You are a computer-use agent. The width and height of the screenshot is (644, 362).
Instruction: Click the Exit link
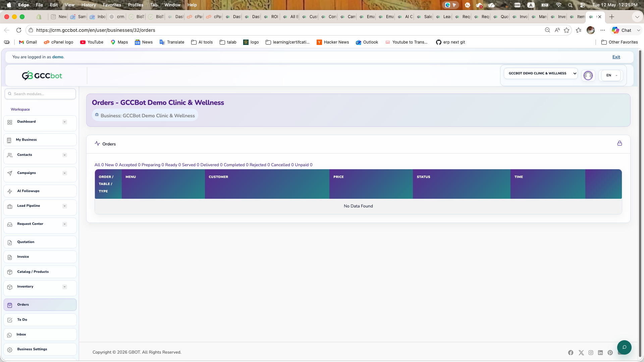[616, 57]
